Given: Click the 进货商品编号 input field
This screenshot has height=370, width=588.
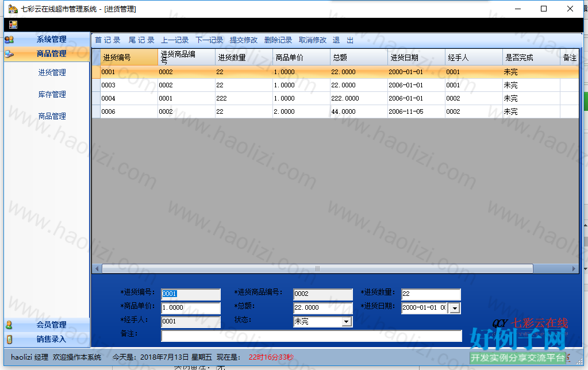Looking at the screenshot, I should [x=323, y=294].
